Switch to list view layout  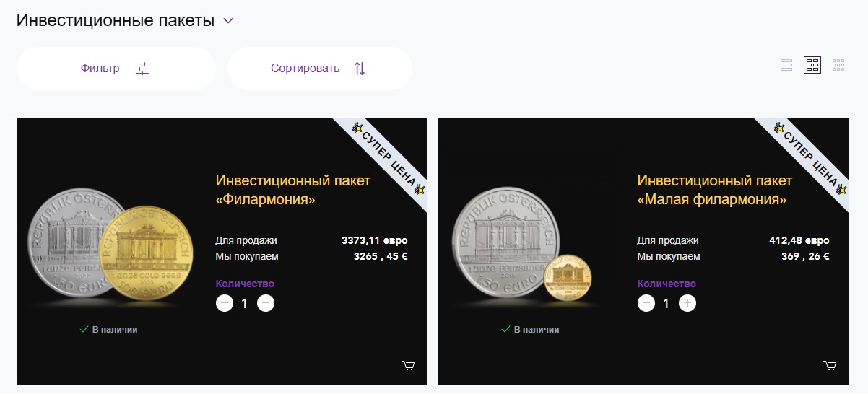click(x=786, y=65)
